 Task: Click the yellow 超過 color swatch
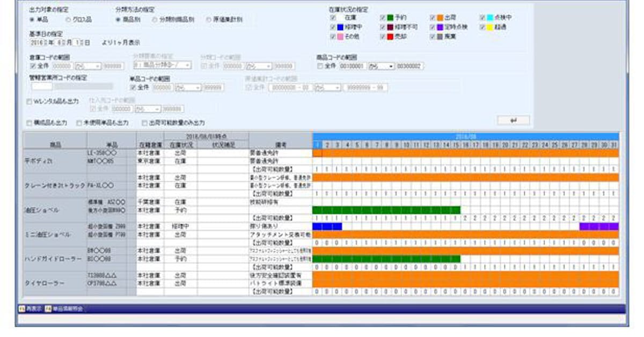(490, 27)
